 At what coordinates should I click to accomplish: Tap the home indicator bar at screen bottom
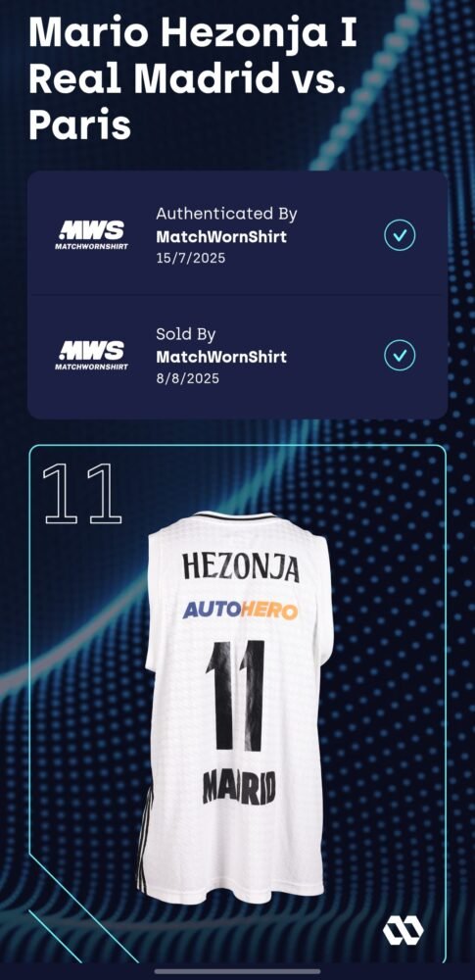(237, 971)
